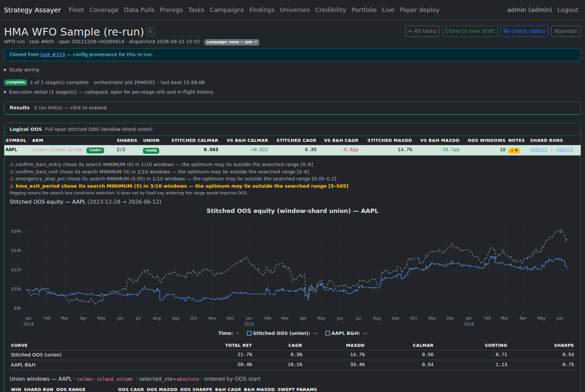585x392 pixels.
Task: Click the stitched calmar value 0.563
Action: (x=211, y=150)
